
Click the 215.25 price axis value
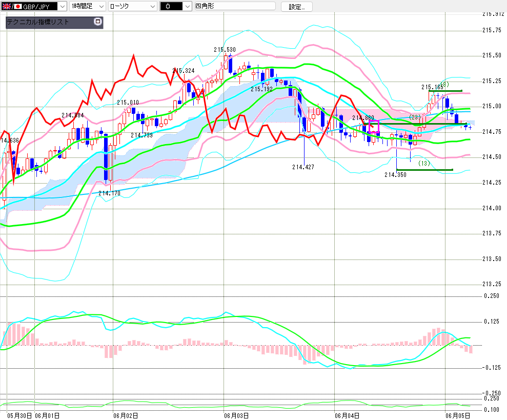point(492,81)
